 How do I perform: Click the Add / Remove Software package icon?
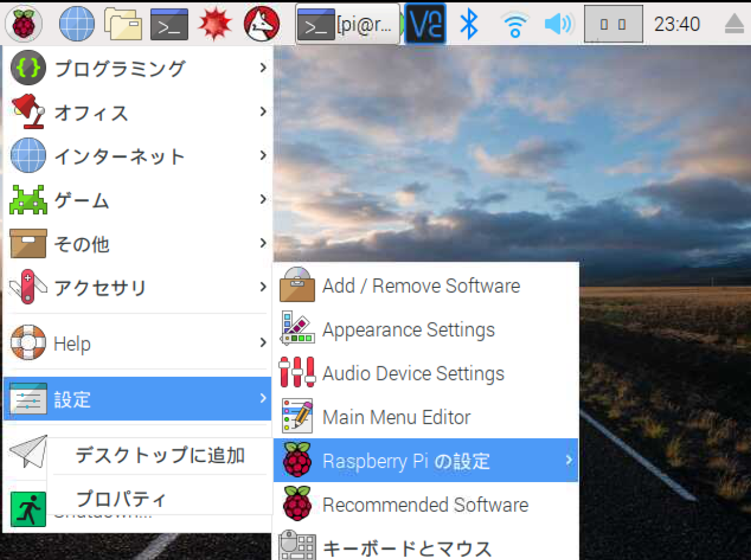pos(297,285)
